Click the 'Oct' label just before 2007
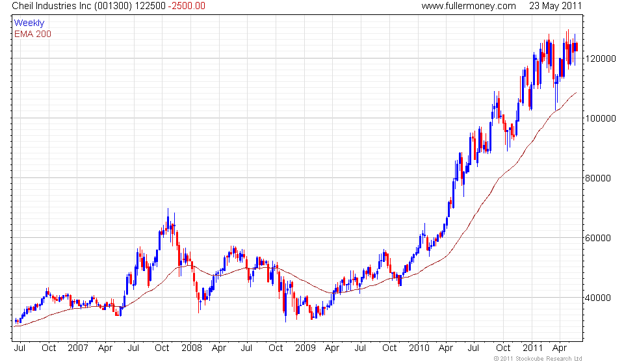637x364 pixels. coord(49,348)
